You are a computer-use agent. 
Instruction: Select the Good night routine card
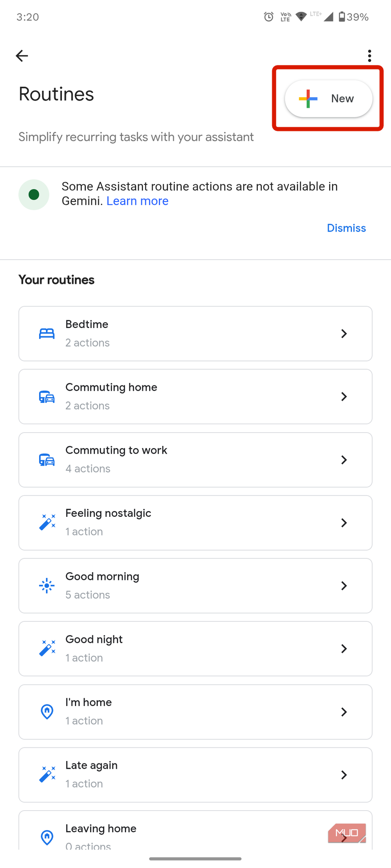coord(195,649)
